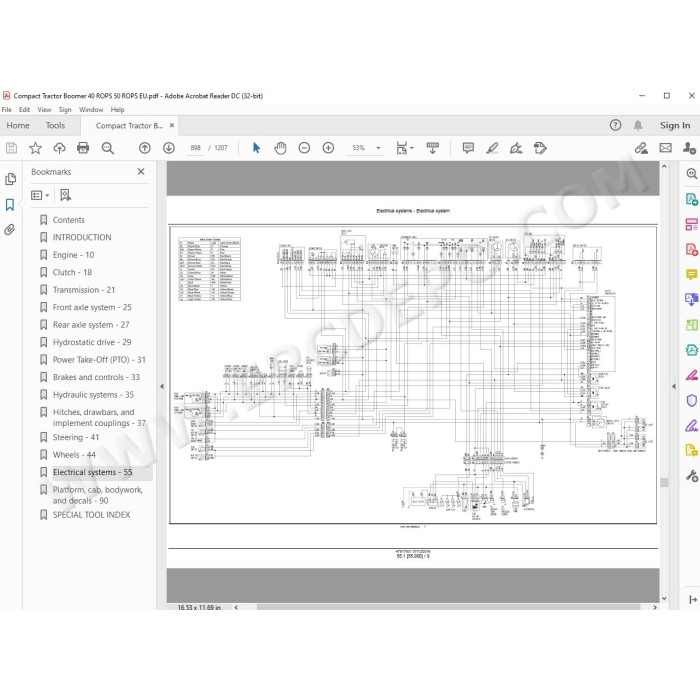
Task: Click the upload to cloud icon
Action: point(59,148)
